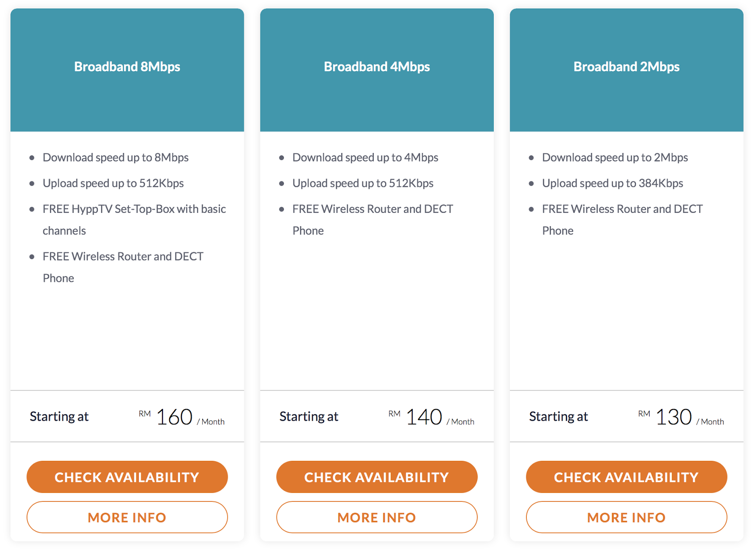
Task: Click Check Availability for Broadband 8Mbps
Action: coord(127,477)
